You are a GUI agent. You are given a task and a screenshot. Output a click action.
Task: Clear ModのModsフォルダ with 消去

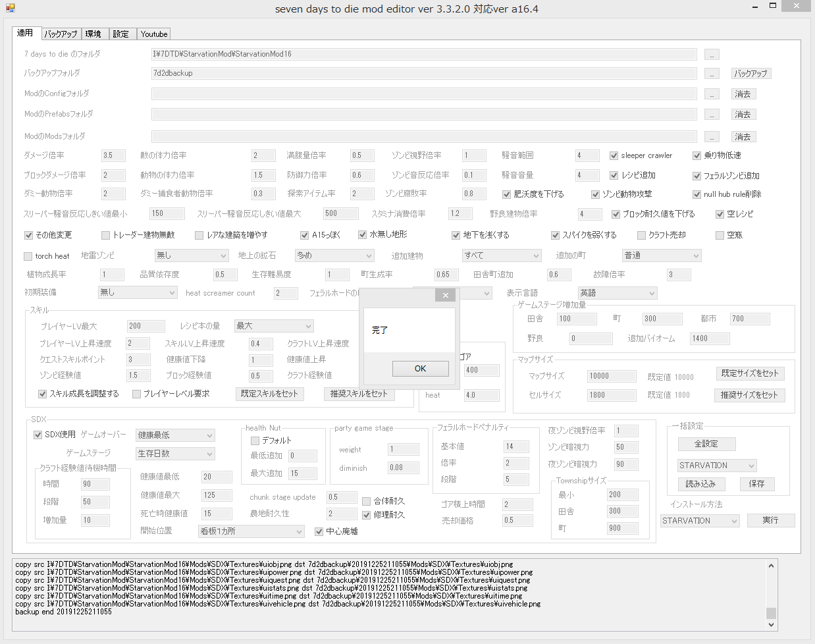pos(743,137)
